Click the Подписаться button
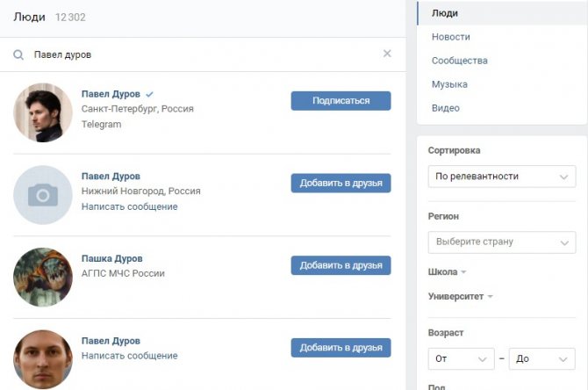 341,101
